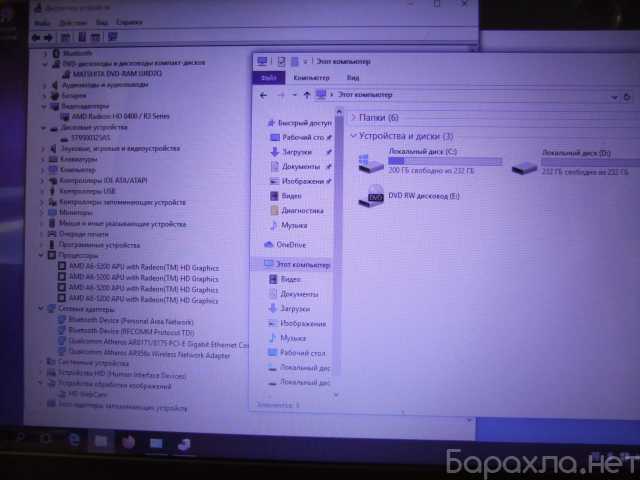Open the Файл tab in Explorer

click(269, 78)
